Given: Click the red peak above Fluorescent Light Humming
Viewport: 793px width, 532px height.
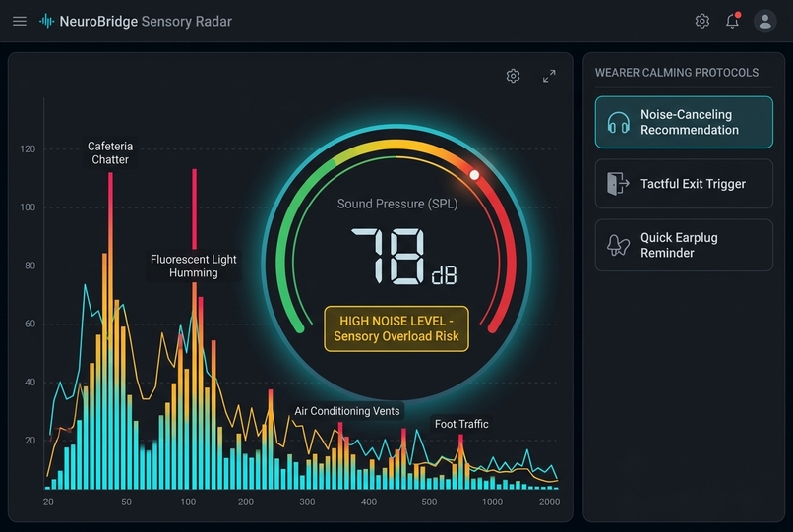Looking at the screenshot, I should coord(194,208).
